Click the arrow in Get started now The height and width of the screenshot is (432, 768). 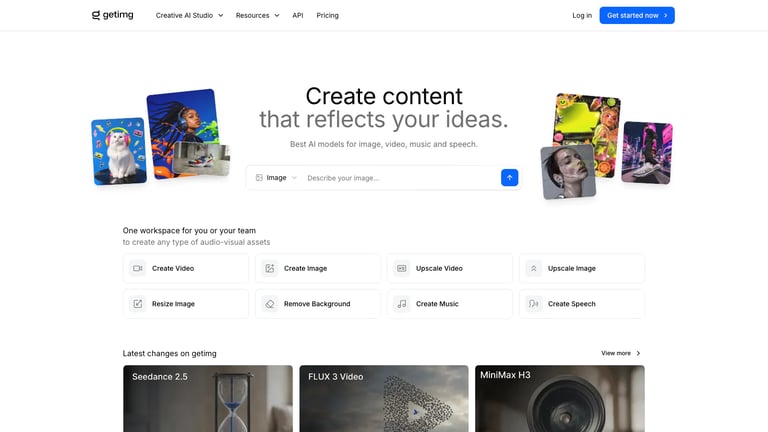coord(666,15)
